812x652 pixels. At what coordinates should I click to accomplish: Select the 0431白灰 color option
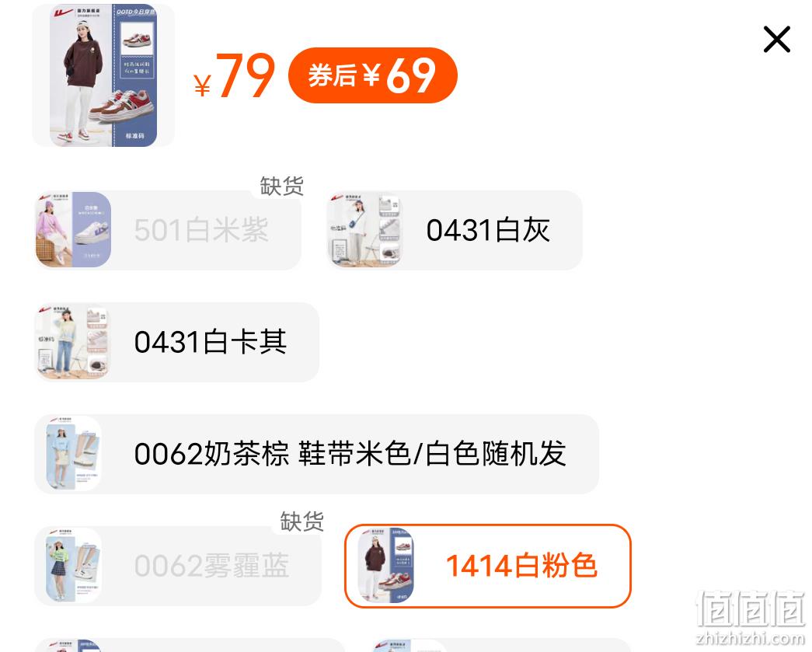point(455,230)
